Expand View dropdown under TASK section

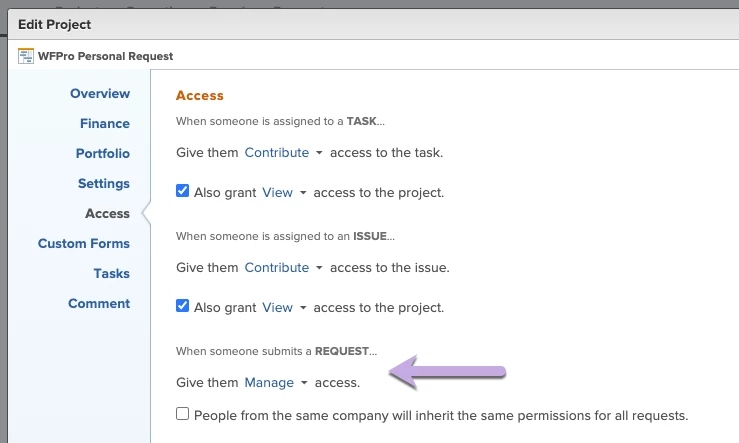click(x=284, y=193)
